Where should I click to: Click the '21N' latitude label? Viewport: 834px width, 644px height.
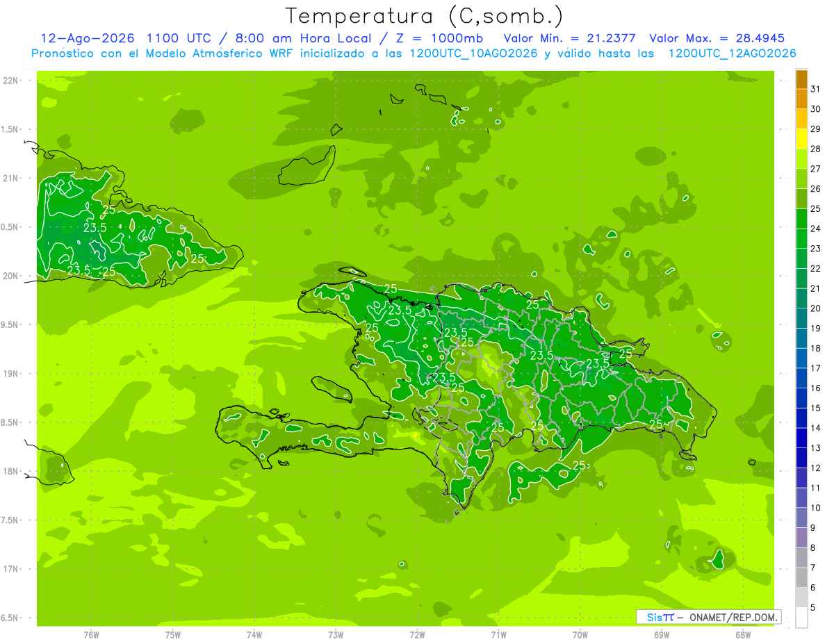pos(12,178)
